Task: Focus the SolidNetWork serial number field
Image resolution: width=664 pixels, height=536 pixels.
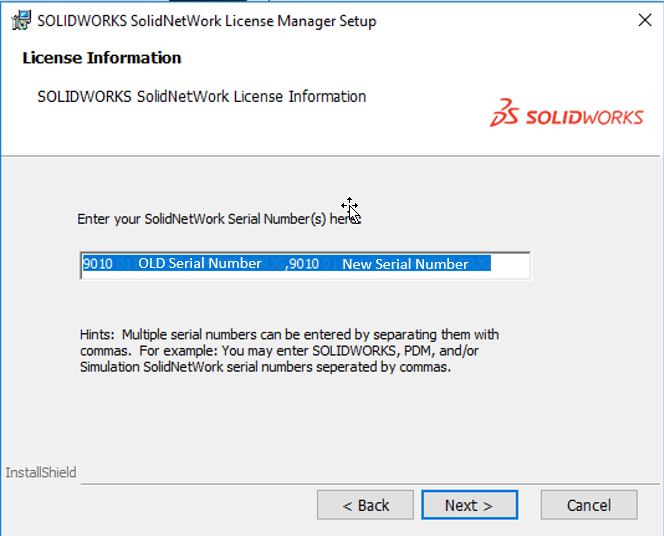Action: click(305, 265)
